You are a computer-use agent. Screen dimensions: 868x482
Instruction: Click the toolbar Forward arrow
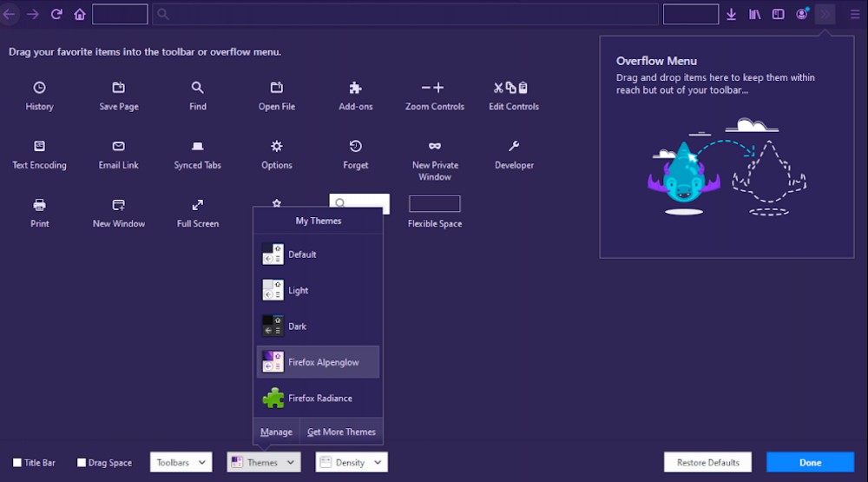33,15
